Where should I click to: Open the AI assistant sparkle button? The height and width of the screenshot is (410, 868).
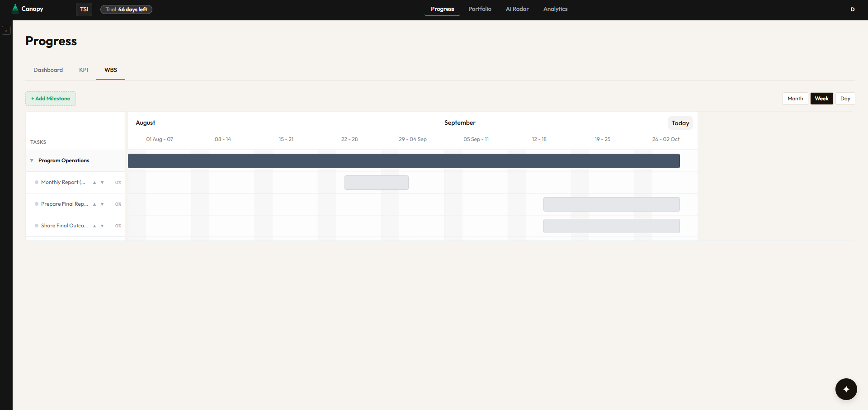click(846, 389)
